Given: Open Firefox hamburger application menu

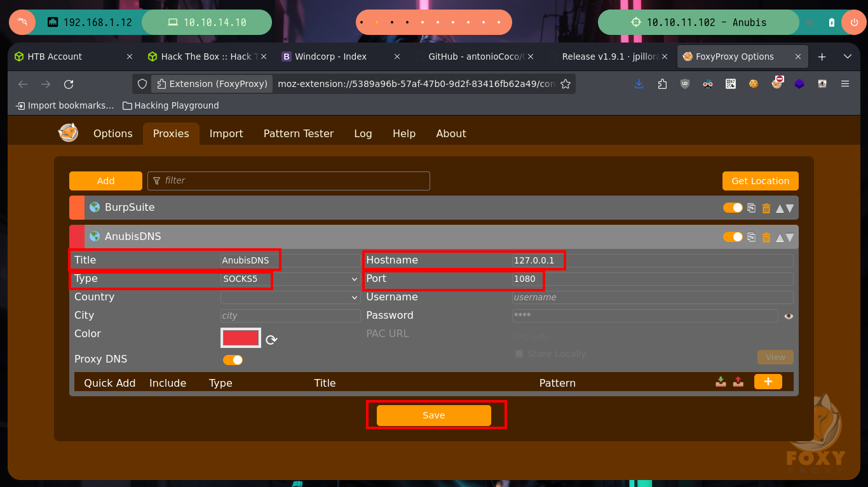Looking at the screenshot, I should 845,84.
